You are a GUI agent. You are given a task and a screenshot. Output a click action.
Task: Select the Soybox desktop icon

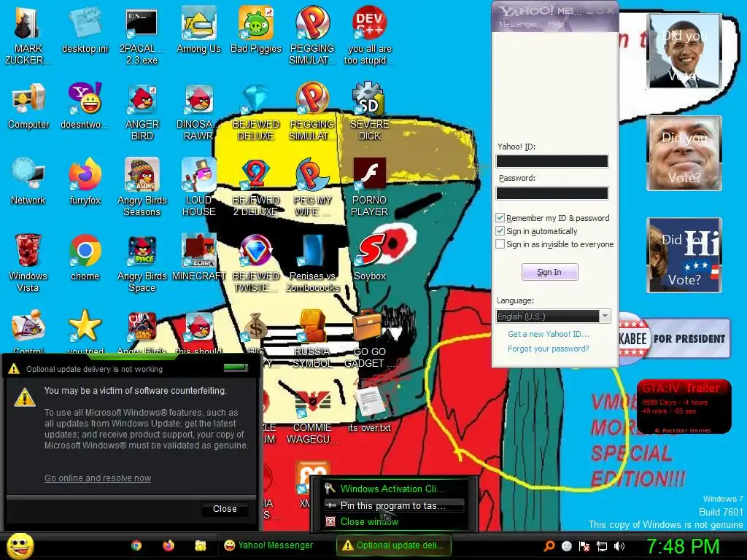(x=370, y=257)
